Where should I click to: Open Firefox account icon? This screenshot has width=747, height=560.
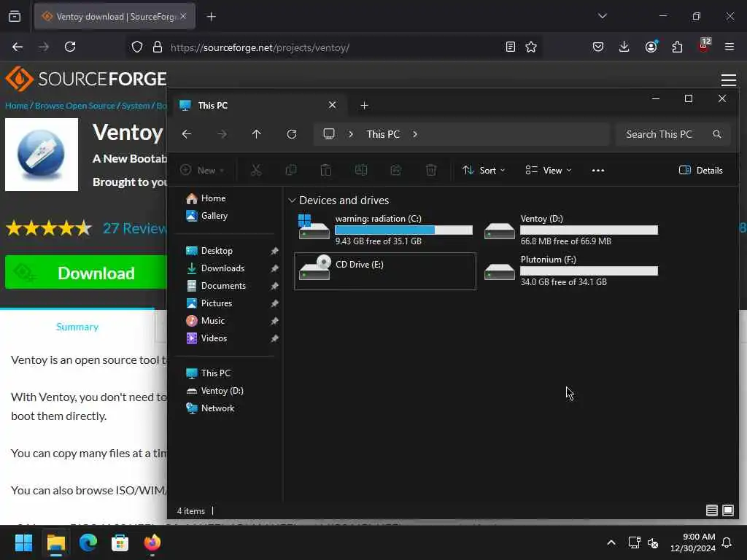point(651,47)
